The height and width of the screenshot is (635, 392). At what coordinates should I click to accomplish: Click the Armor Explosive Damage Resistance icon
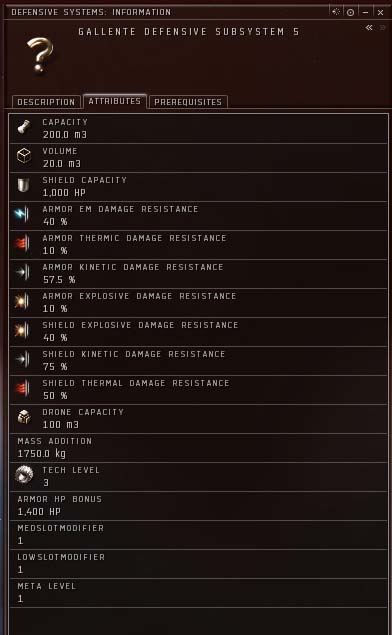pos(22,301)
